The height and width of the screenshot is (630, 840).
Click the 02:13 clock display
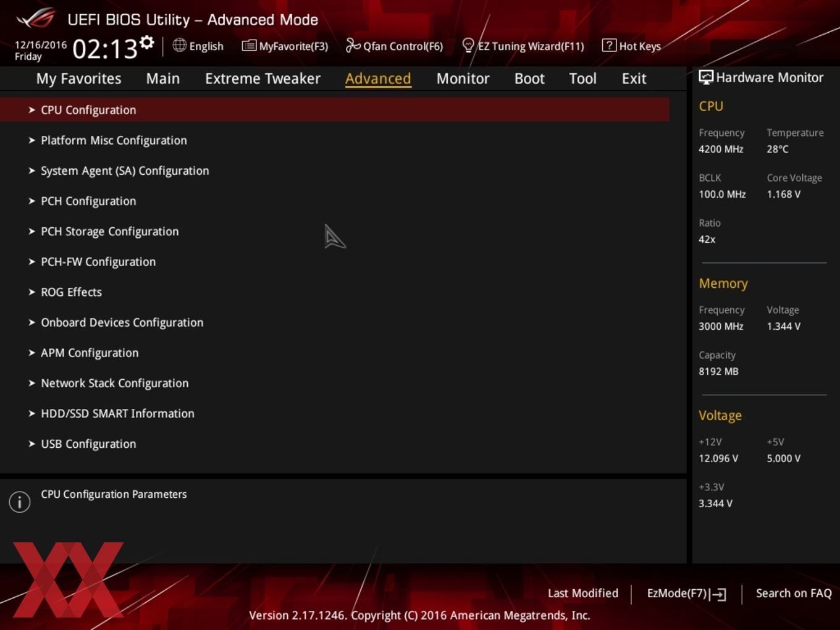(x=105, y=49)
